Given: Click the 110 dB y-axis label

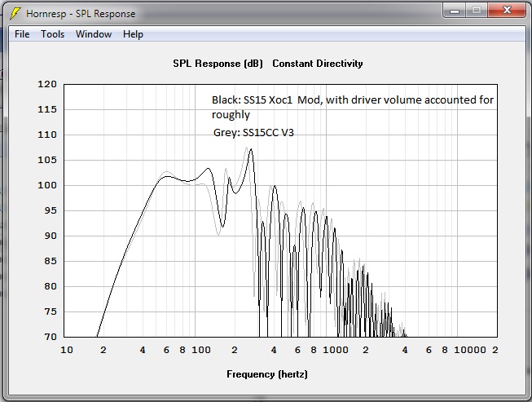Looking at the screenshot, I should (x=47, y=135).
